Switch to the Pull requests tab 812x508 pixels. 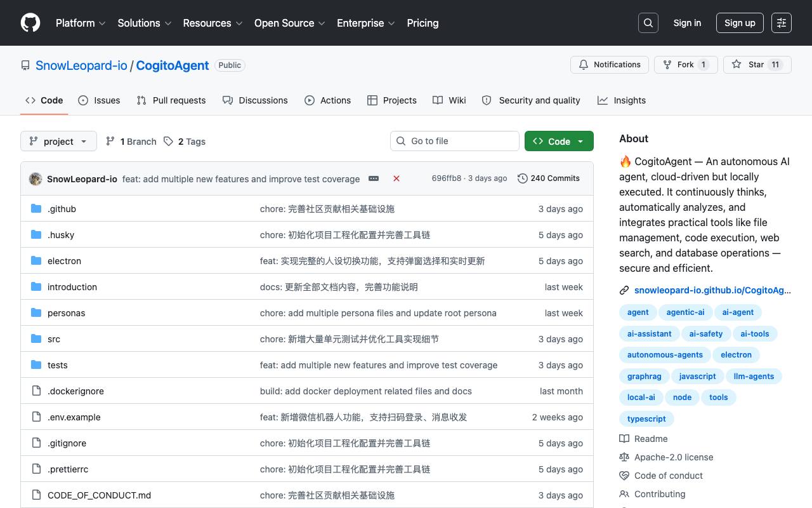click(171, 100)
